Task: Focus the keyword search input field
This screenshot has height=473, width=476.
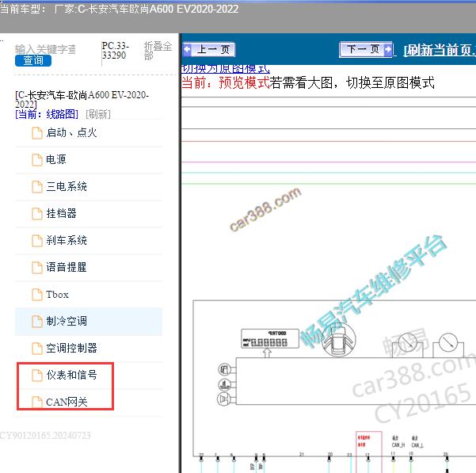Action: pyautogui.click(x=45, y=49)
